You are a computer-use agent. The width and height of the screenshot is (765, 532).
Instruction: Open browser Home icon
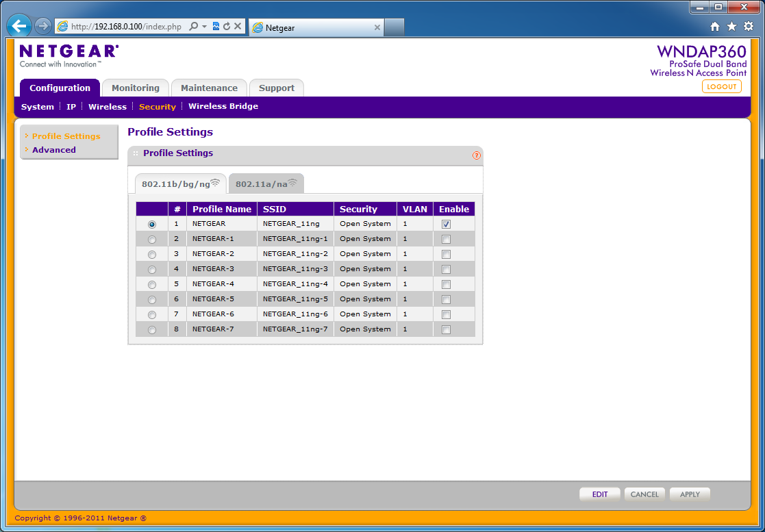(x=715, y=27)
